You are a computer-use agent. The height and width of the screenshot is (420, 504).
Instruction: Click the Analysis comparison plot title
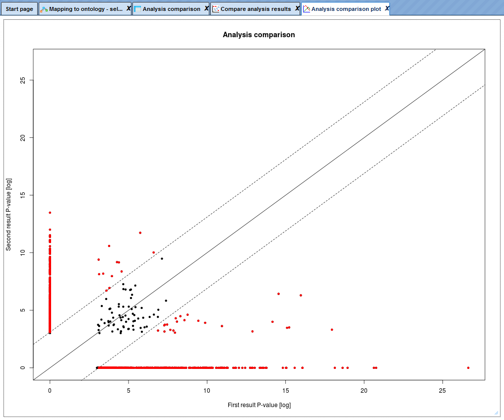coord(259,35)
